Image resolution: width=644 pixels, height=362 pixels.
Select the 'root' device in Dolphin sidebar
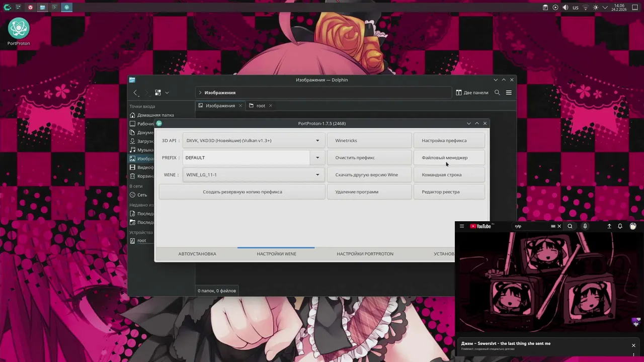point(141,241)
